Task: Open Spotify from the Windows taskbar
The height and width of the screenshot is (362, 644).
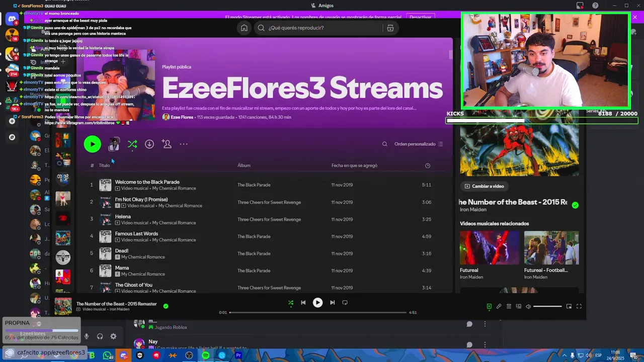Action: click(x=206, y=355)
